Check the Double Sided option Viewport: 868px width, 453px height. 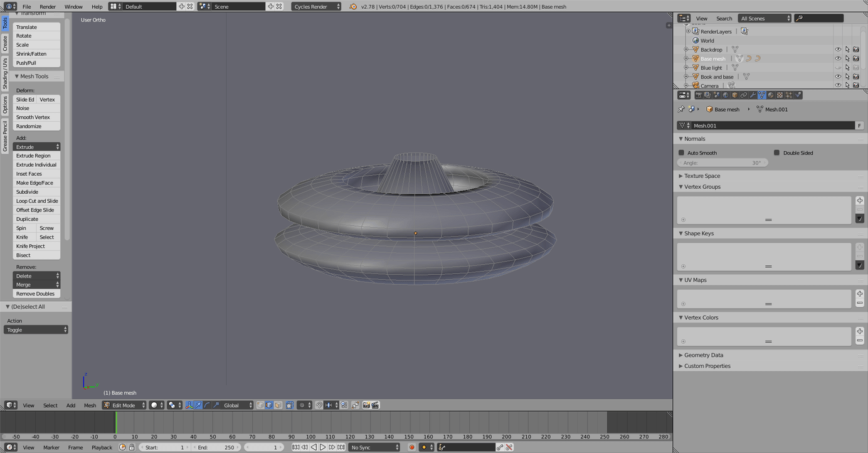coord(777,152)
